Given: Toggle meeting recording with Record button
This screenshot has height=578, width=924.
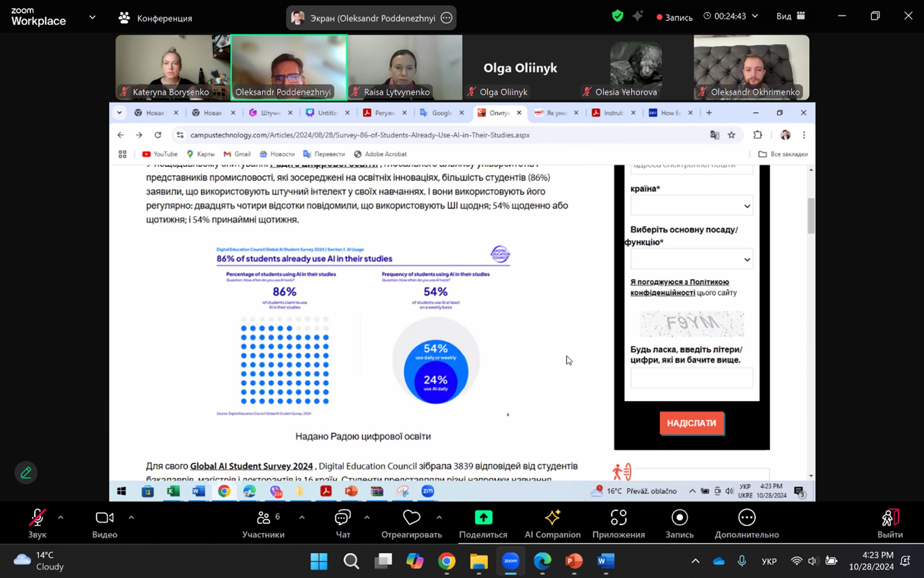Looking at the screenshot, I should pyautogui.click(x=679, y=523).
